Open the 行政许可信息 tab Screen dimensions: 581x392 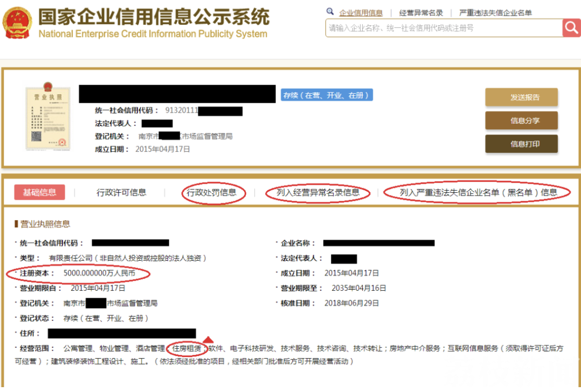click(x=122, y=192)
